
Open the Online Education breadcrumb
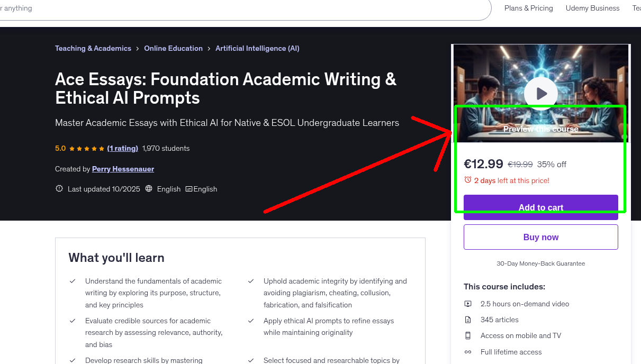coord(173,48)
